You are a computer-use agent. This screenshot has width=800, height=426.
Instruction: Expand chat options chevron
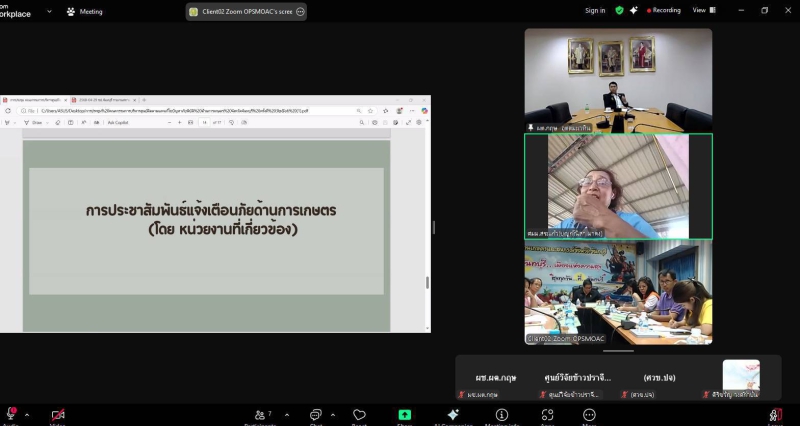click(x=333, y=415)
